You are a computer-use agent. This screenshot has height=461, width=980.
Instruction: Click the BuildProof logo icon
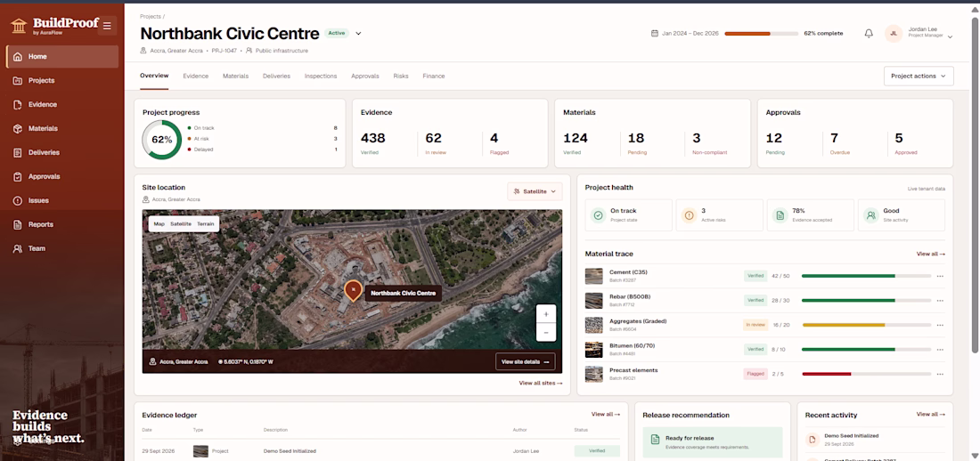pos(19,26)
